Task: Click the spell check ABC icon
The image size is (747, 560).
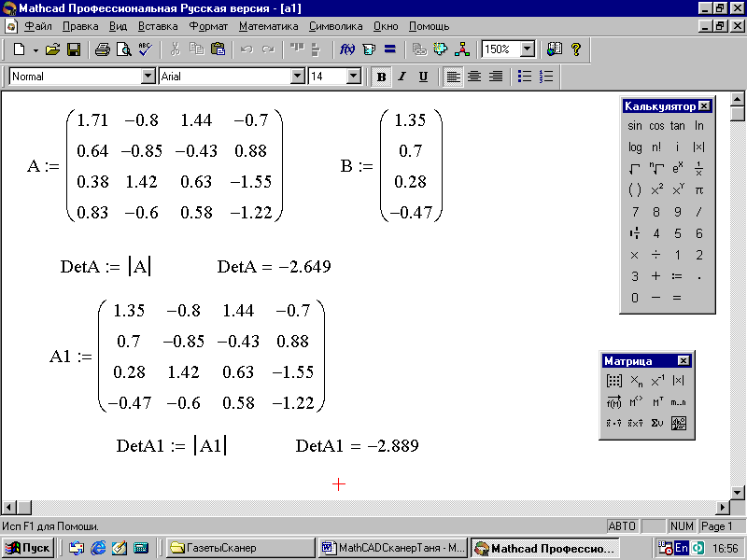Action: tap(146, 49)
